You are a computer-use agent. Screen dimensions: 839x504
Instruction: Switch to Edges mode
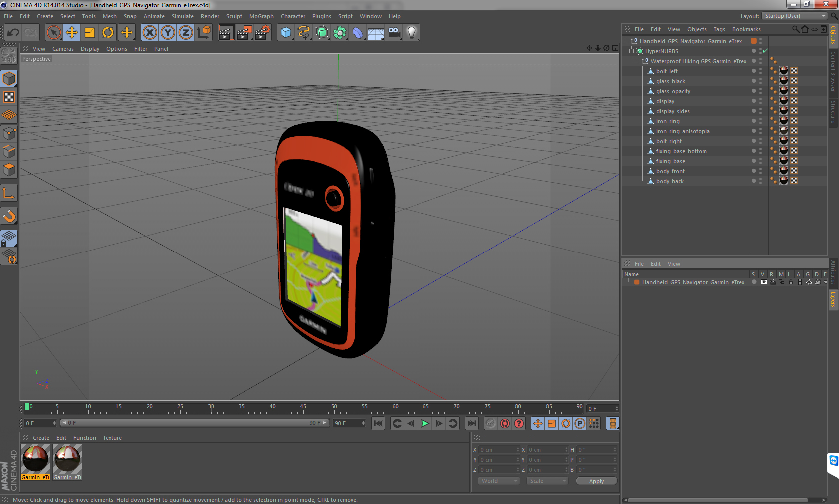[9, 151]
